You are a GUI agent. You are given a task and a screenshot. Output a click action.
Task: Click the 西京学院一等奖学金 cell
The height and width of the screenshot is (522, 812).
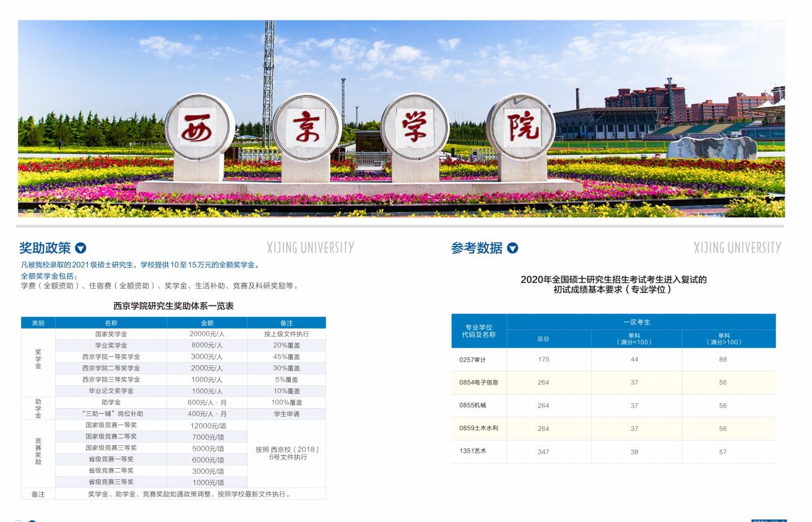coord(111,357)
